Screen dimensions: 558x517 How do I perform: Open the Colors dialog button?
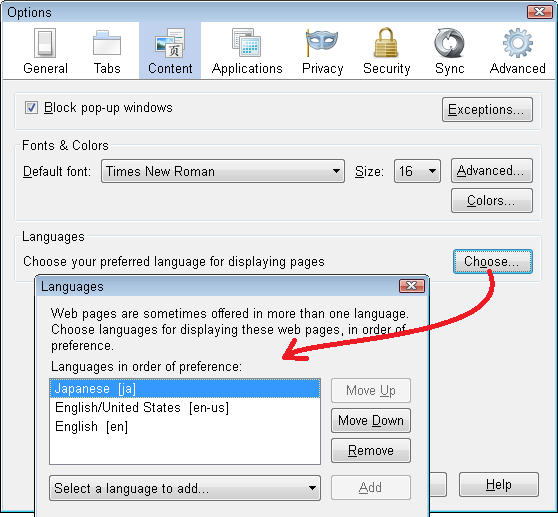tap(492, 201)
